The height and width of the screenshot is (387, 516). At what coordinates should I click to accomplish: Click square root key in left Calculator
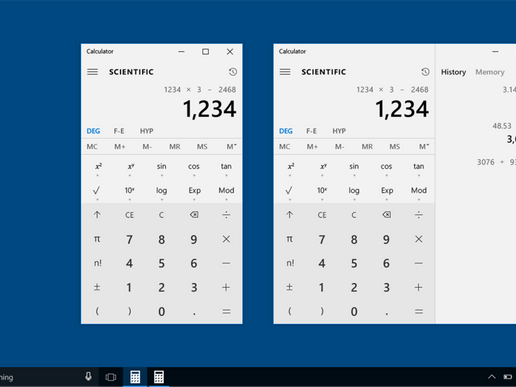coord(97,190)
